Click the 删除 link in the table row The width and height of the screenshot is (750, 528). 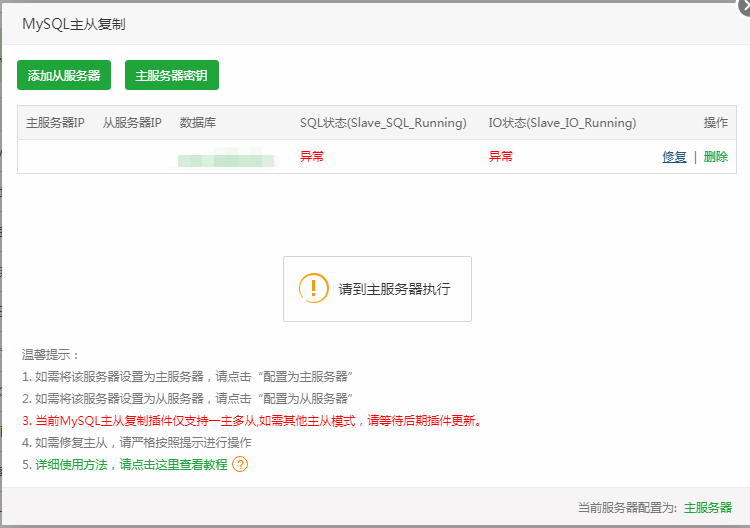click(716, 157)
